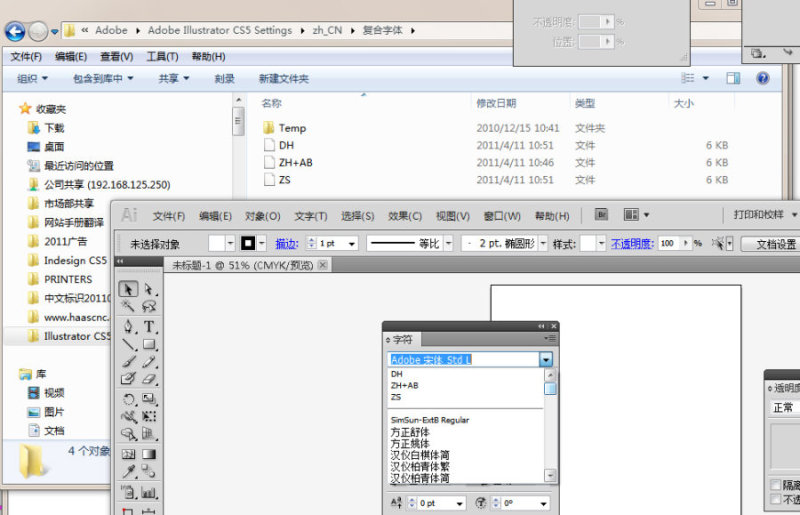Select the Column Graph tool
The height and width of the screenshot is (515, 800).
pos(149,493)
